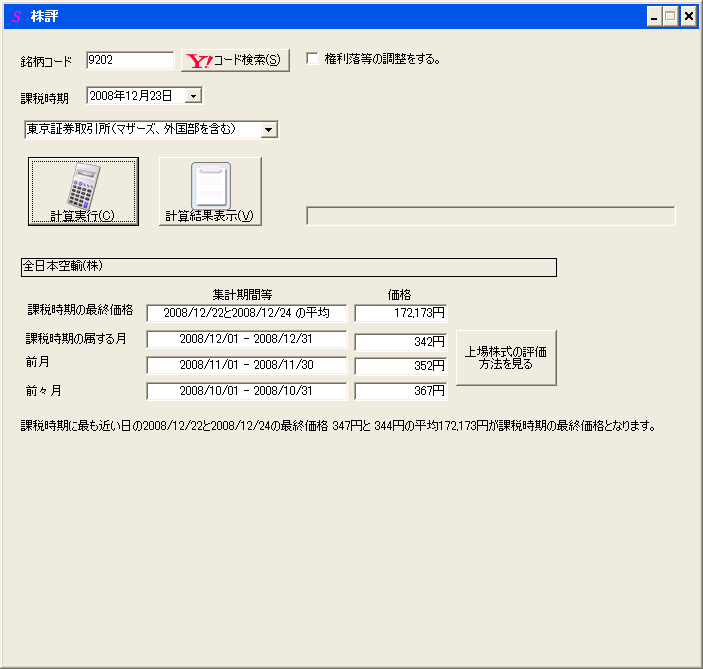The image size is (703, 669).
Task: Click the 2008/11/01 - 2008/11/30 period field
Action: pos(246,366)
